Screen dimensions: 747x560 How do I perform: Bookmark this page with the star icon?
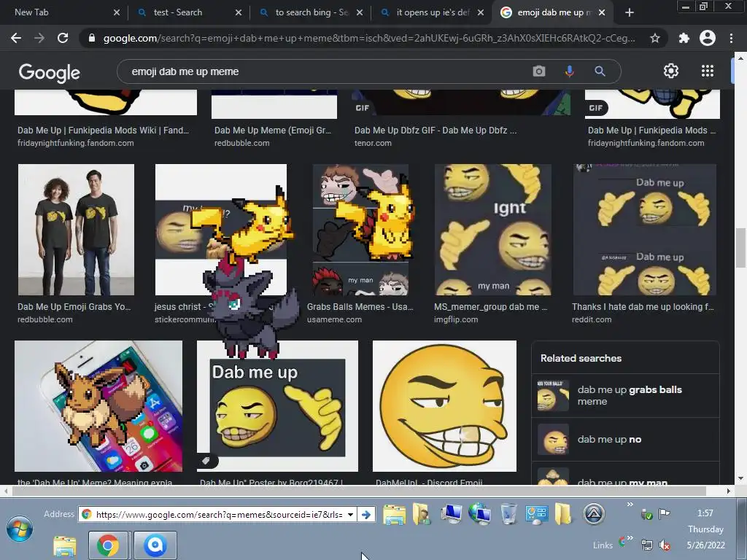click(655, 38)
